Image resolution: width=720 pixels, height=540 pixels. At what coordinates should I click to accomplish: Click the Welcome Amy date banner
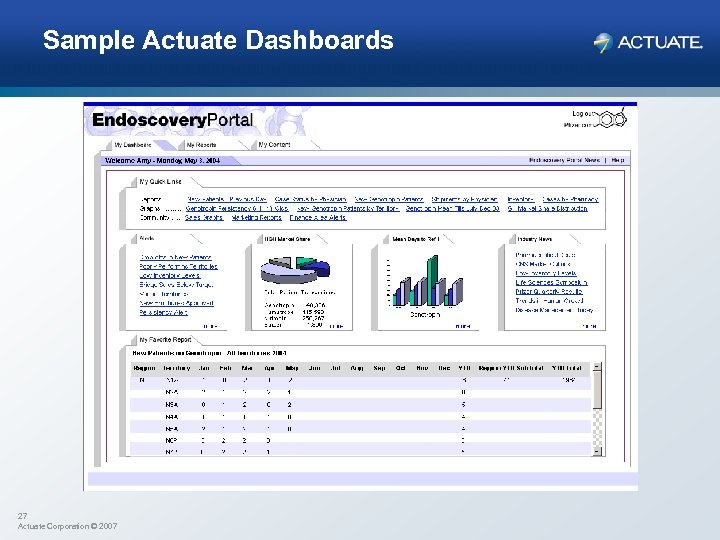tap(163, 160)
